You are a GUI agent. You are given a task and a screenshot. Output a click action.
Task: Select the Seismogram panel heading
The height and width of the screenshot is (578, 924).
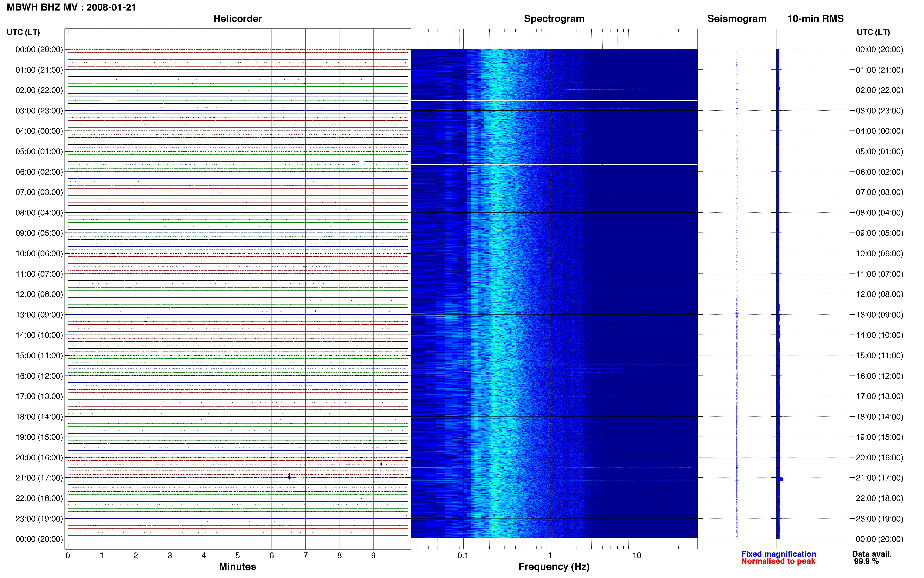click(x=737, y=19)
